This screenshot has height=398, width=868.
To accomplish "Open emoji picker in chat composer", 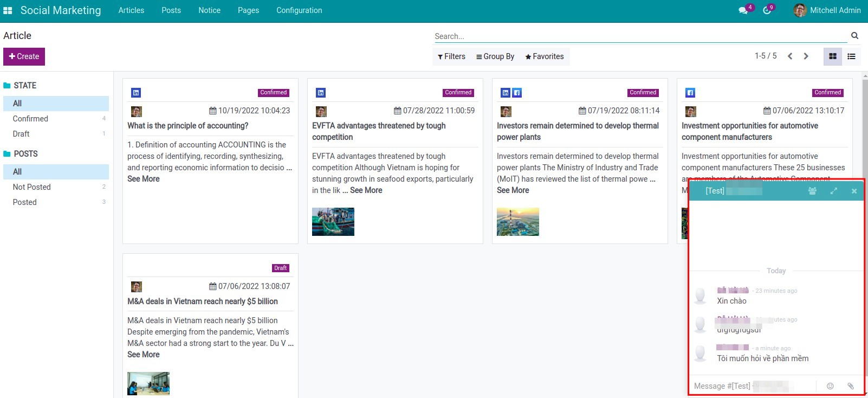I will [830, 386].
